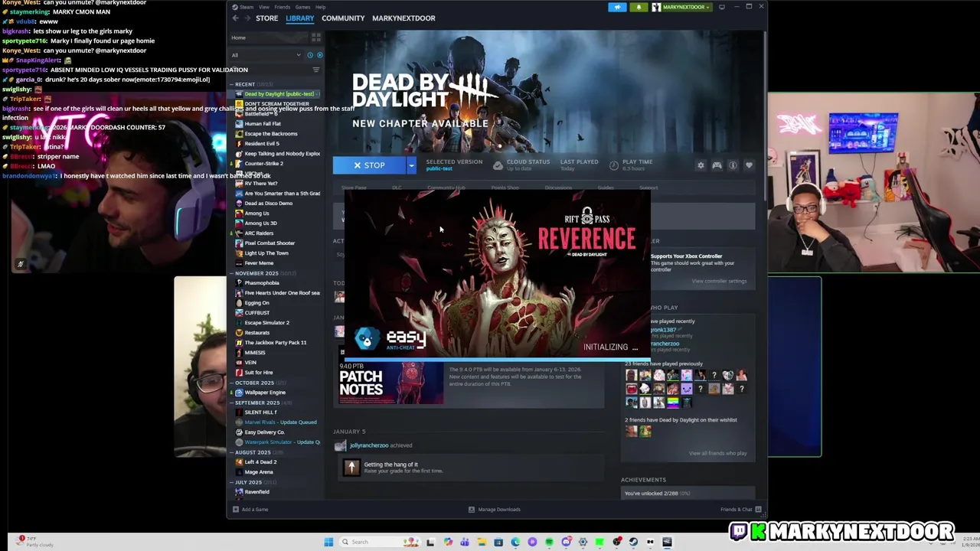Open Steam icon in Windows taskbar
Viewport: 980px width, 551px height.
click(633, 542)
